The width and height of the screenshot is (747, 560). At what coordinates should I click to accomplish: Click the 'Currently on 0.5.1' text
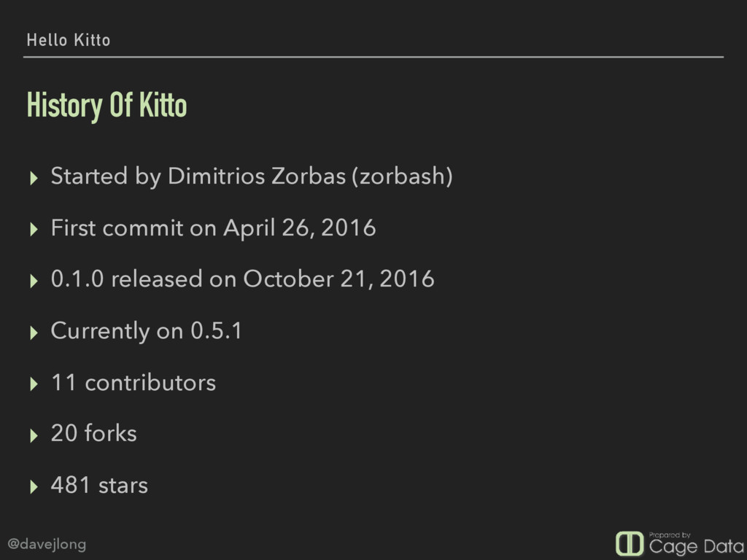[x=146, y=331]
